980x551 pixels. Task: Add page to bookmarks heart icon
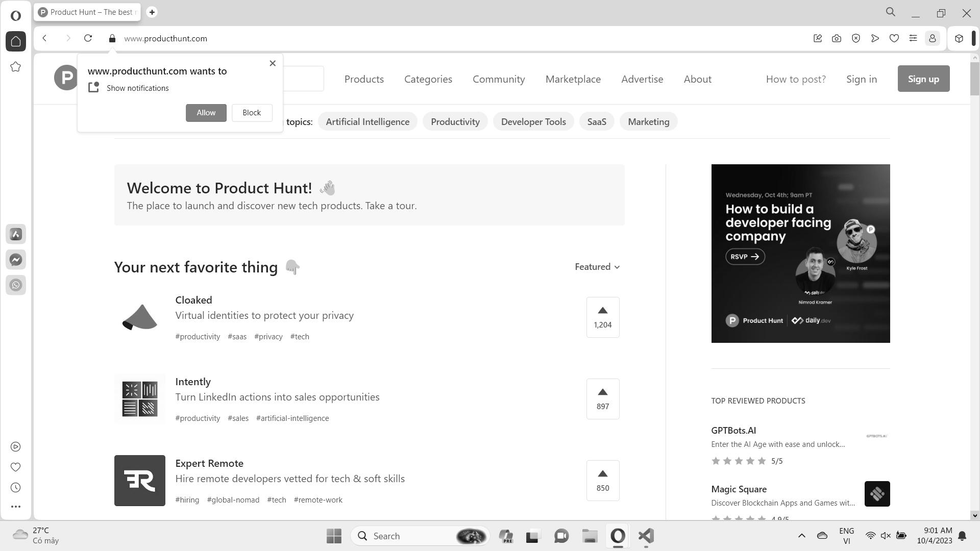coord(894,38)
